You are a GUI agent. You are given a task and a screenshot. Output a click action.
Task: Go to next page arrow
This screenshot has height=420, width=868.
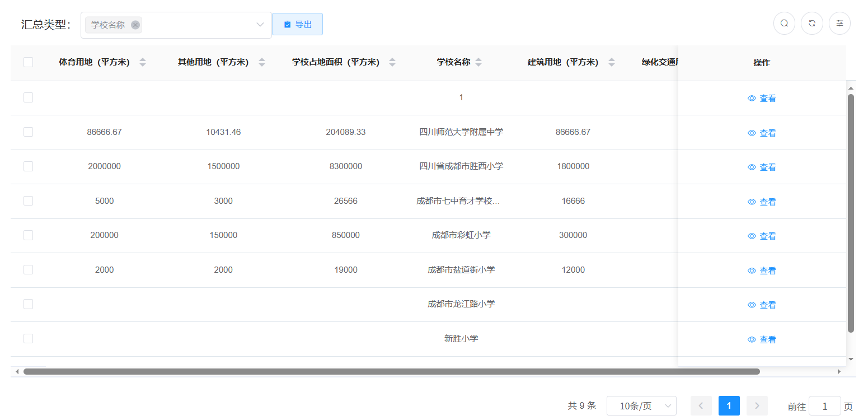[x=757, y=406]
